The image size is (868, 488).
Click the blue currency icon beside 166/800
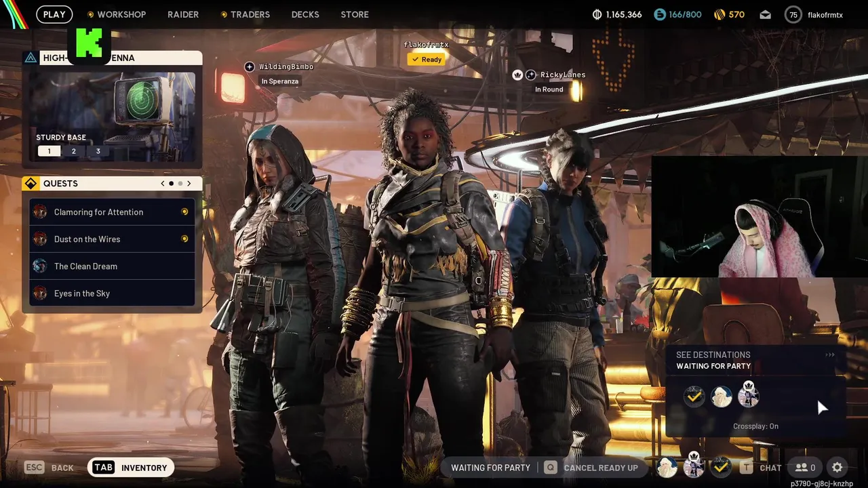659,14
